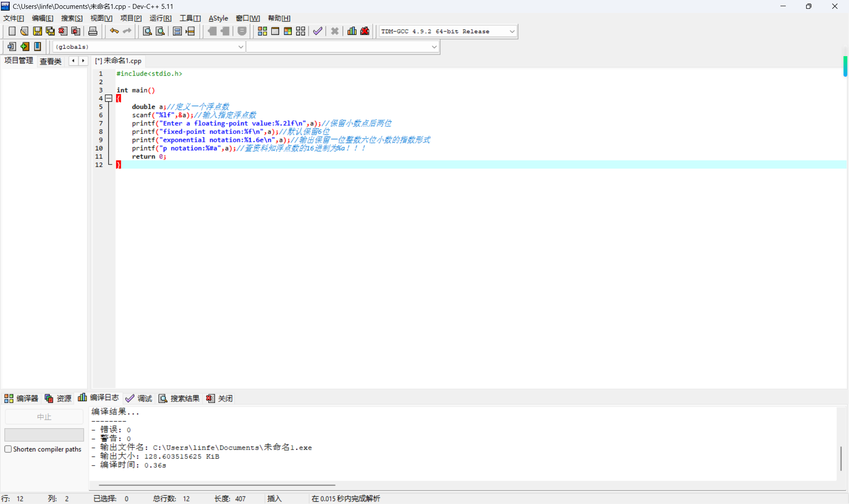Screen dimensions: 849x504
Task: Click the editor line 12 closing brace
Action: 119,164
